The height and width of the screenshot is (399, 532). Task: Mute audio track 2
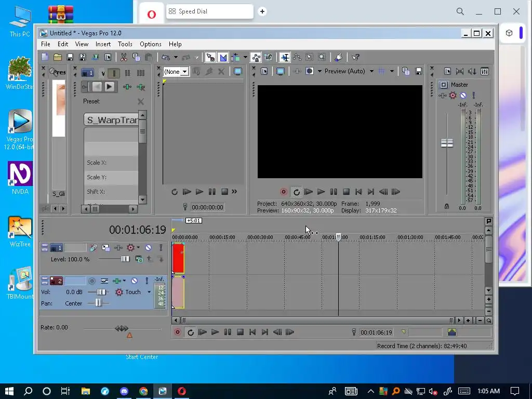pos(135,281)
